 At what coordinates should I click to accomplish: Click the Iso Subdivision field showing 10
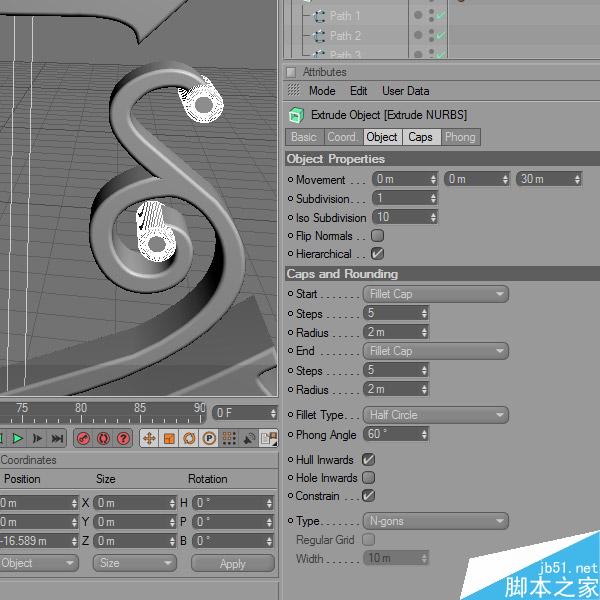(x=405, y=217)
